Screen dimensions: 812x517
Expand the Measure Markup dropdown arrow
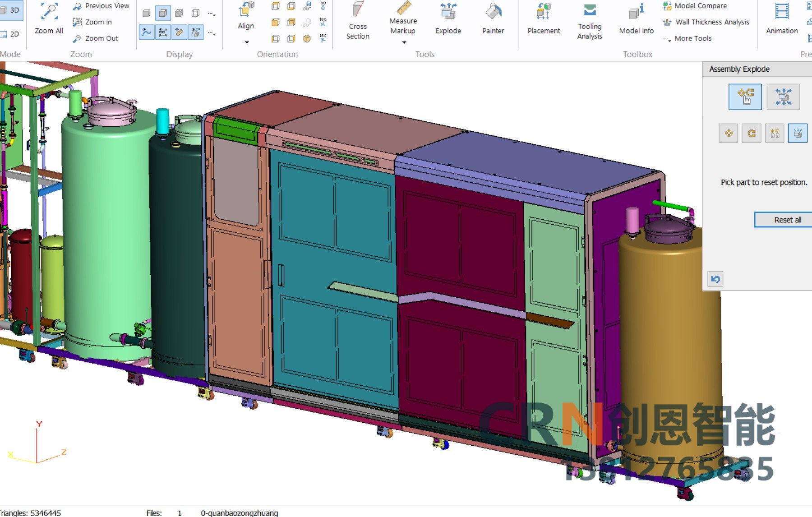tap(404, 42)
